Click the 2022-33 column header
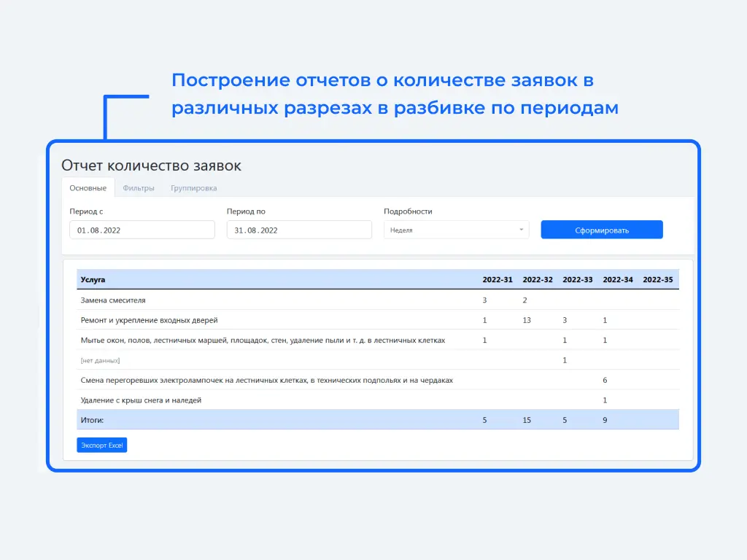Image resolution: width=747 pixels, height=560 pixels. (578, 280)
